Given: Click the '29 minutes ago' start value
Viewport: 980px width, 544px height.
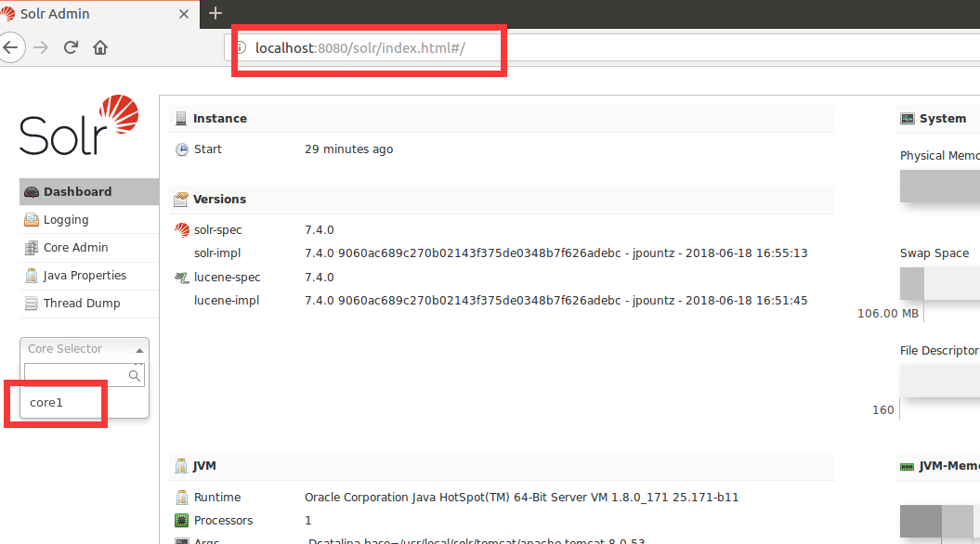Looking at the screenshot, I should 348,149.
